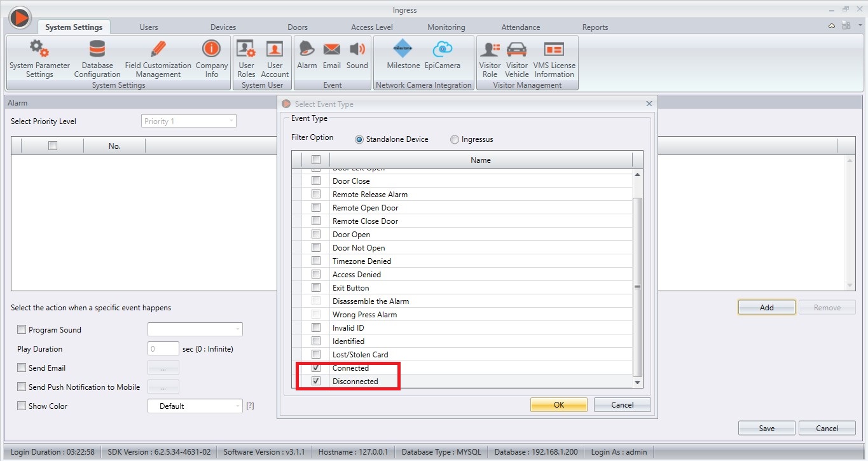Cancel the Alarm settings page

(827, 428)
